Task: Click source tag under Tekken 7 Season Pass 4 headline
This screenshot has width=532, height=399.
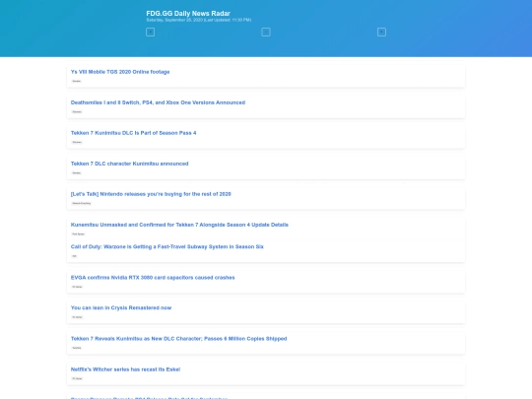Action: [77, 142]
